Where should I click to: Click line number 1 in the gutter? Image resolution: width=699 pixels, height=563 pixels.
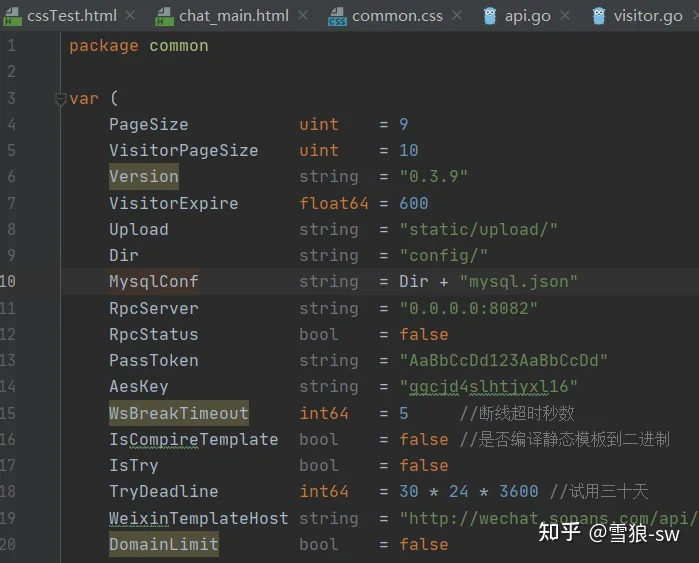click(x=12, y=45)
